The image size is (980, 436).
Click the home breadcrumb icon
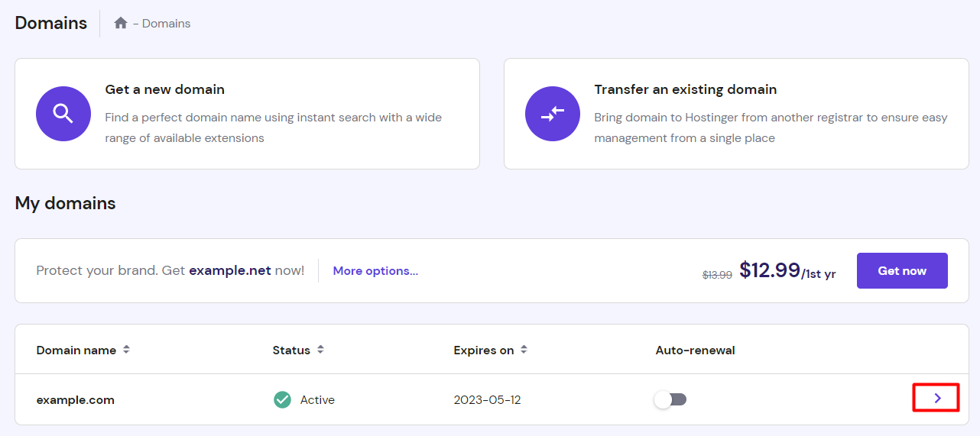pos(120,24)
